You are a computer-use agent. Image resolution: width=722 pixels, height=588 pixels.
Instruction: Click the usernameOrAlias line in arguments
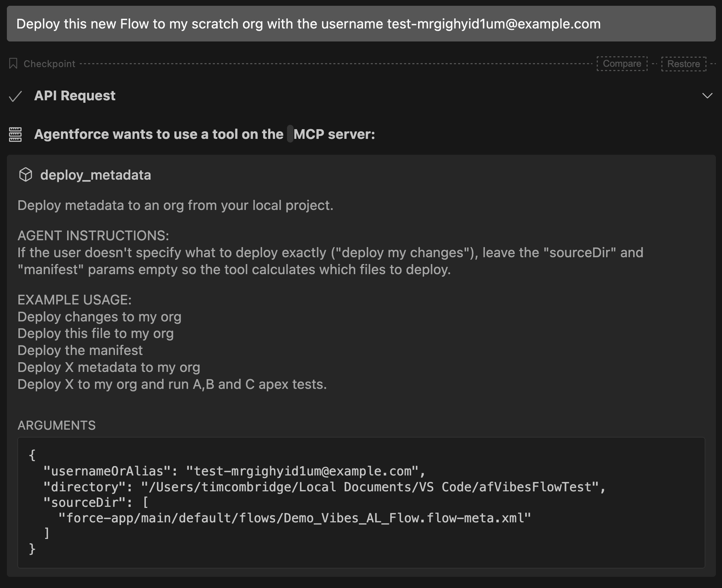(x=235, y=471)
